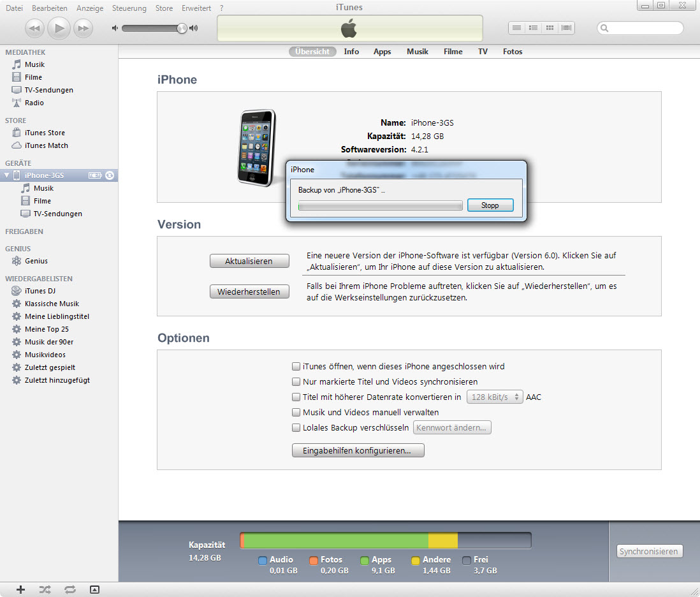Switch to album list view icon
The height and width of the screenshot is (597, 700).
pos(533,27)
